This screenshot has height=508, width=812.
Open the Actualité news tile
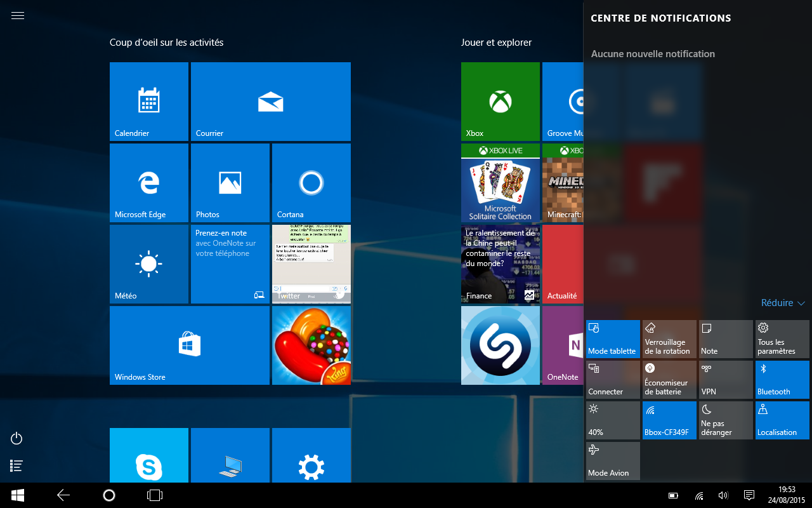[x=563, y=264]
